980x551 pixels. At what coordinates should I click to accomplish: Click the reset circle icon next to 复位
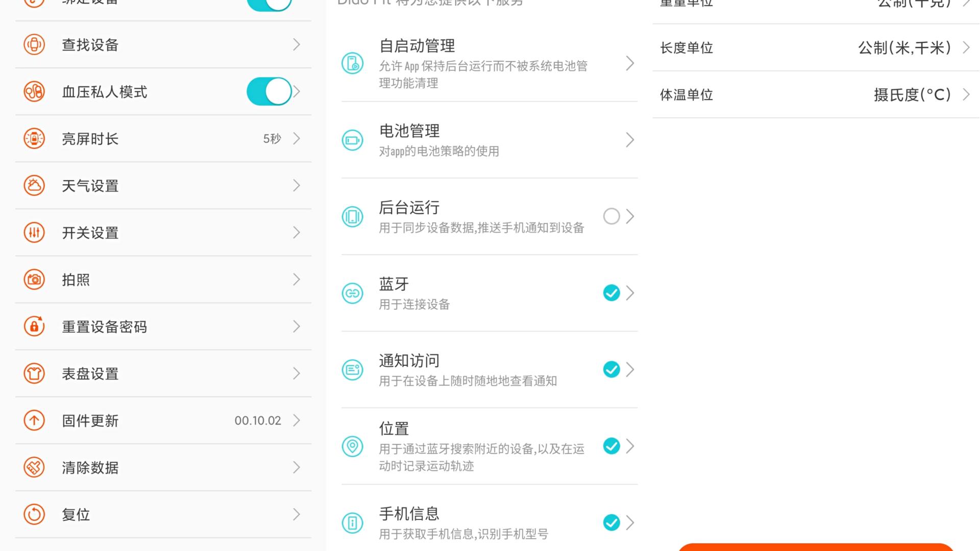34,514
